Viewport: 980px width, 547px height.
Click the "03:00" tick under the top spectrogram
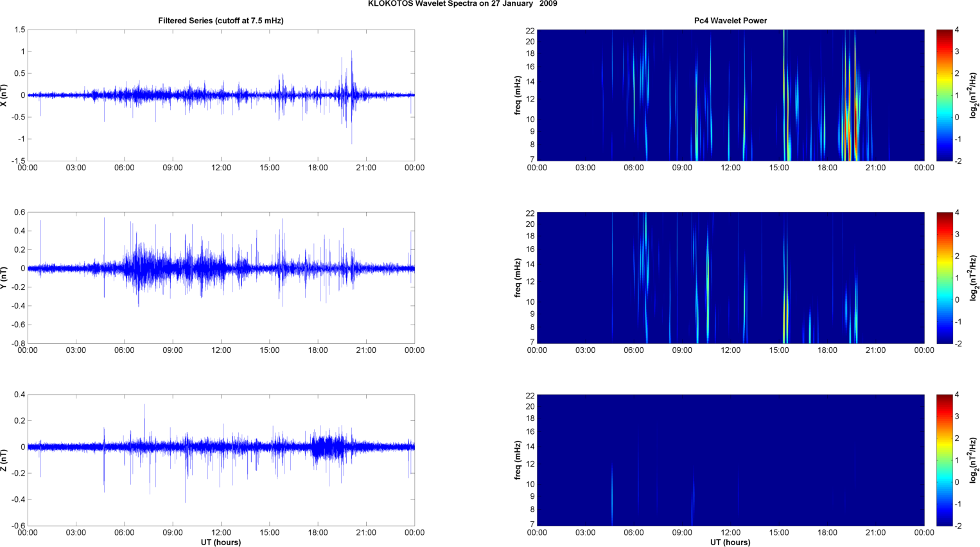coord(586,168)
